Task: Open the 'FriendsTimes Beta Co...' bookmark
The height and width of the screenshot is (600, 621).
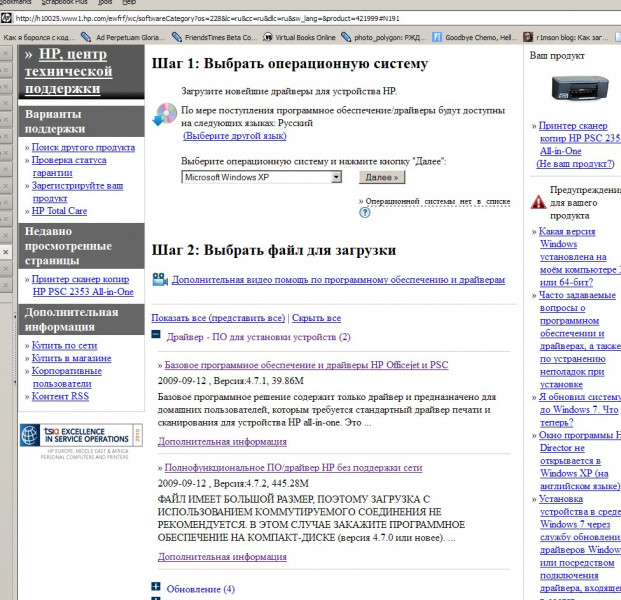Action: point(214,37)
